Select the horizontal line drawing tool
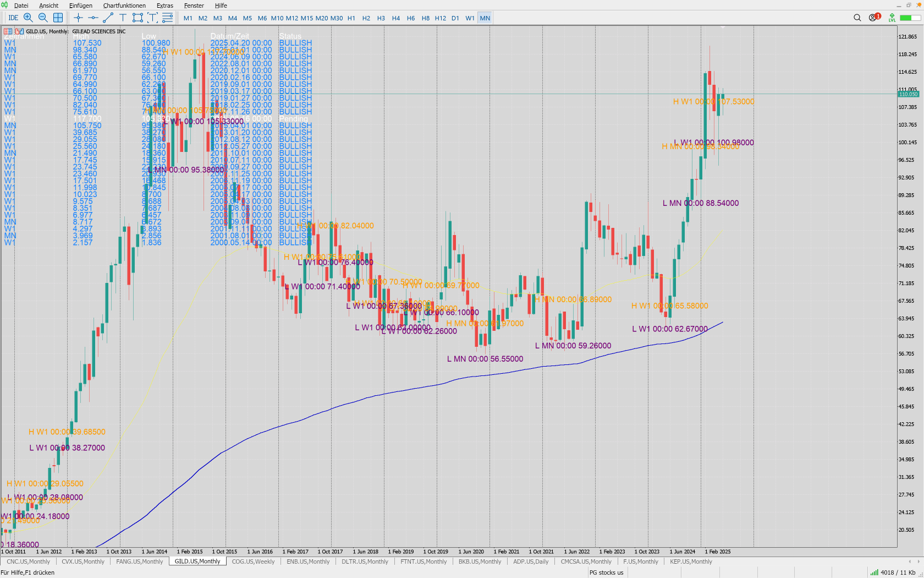This screenshot has height=578, width=924. 93,18
